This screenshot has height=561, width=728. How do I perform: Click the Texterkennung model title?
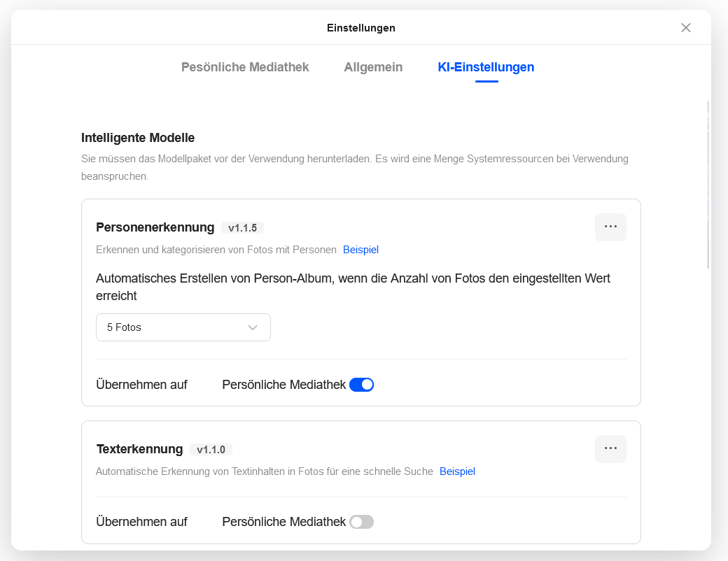(140, 449)
